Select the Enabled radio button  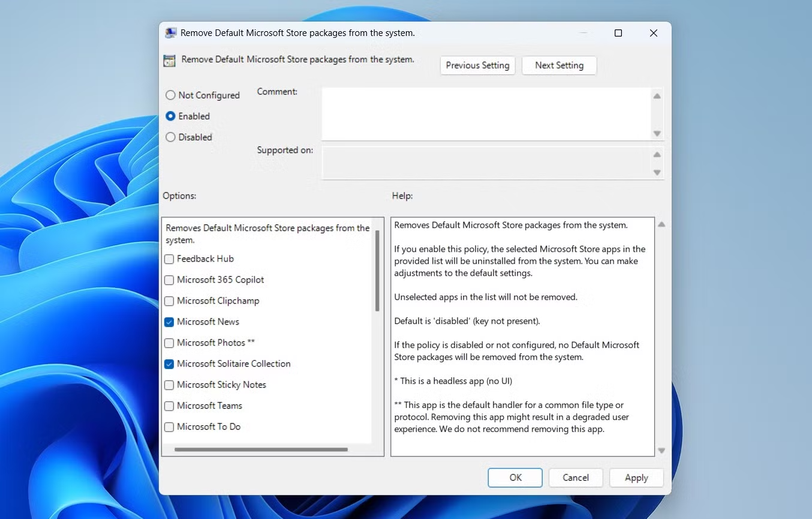tap(170, 116)
